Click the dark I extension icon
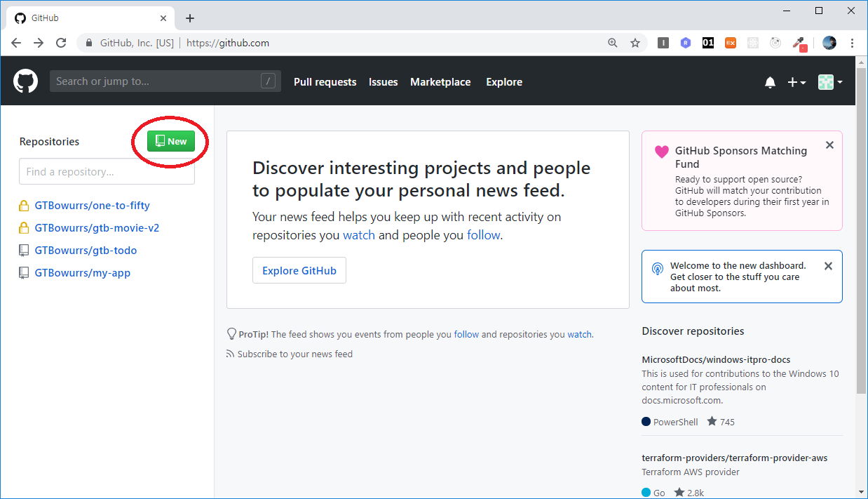 click(663, 43)
